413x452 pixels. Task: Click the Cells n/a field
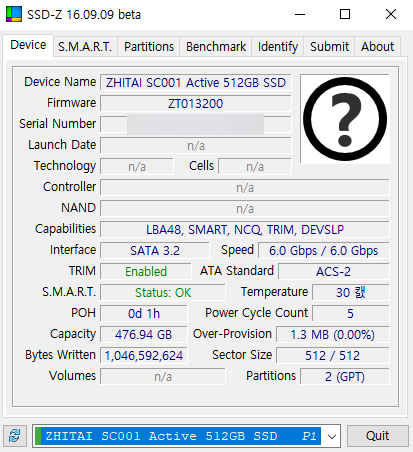point(255,167)
